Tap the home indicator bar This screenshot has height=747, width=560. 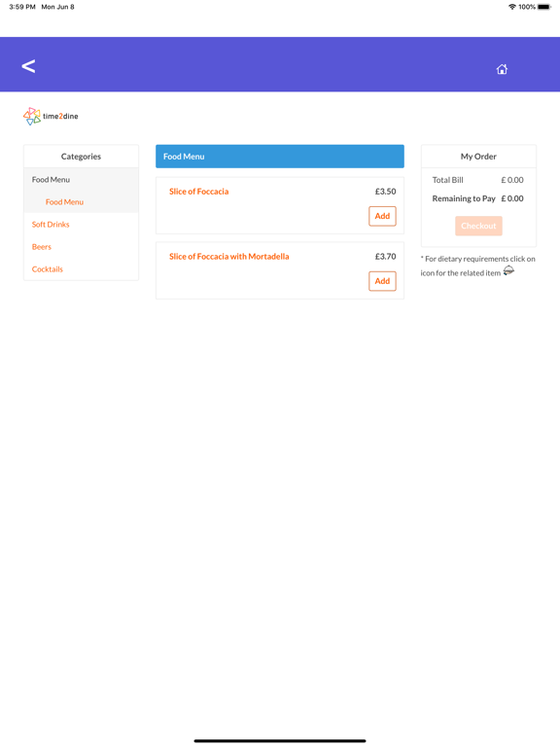(280, 741)
